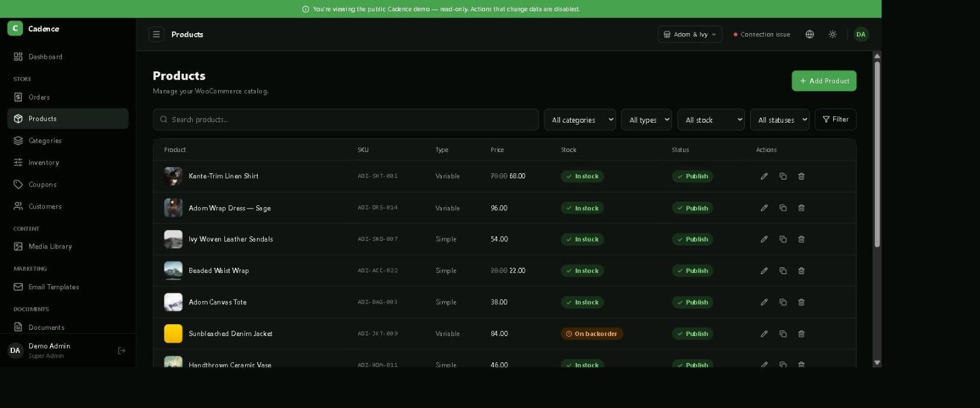Click the yellow Sunbleached Denim Jacket thumbnail
The image size is (980, 408).
(173, 334)
